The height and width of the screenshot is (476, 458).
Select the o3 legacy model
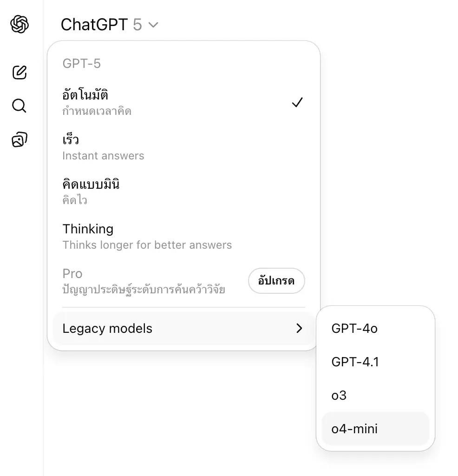[339, 395]
